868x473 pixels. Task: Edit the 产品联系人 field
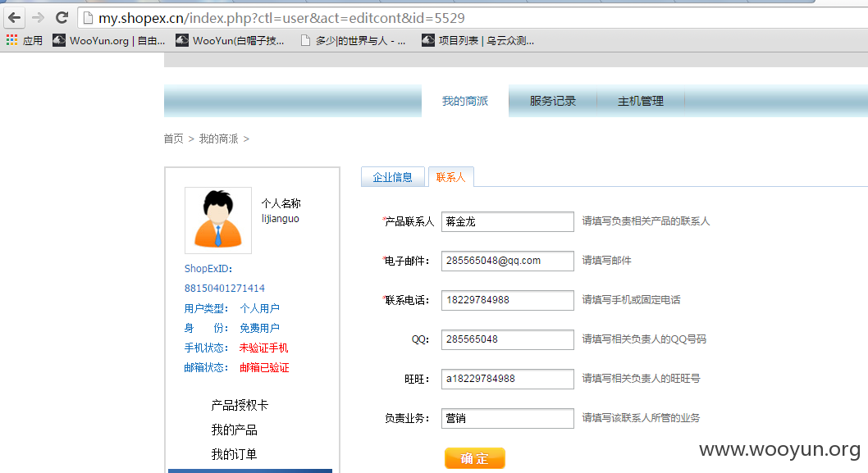(508, 221)
